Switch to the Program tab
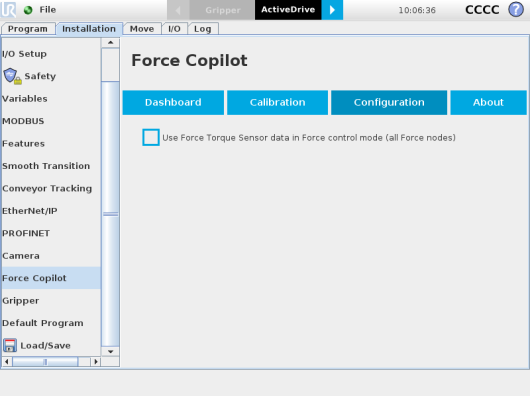This screenshot has height=396, width=530. click(28, 29)
